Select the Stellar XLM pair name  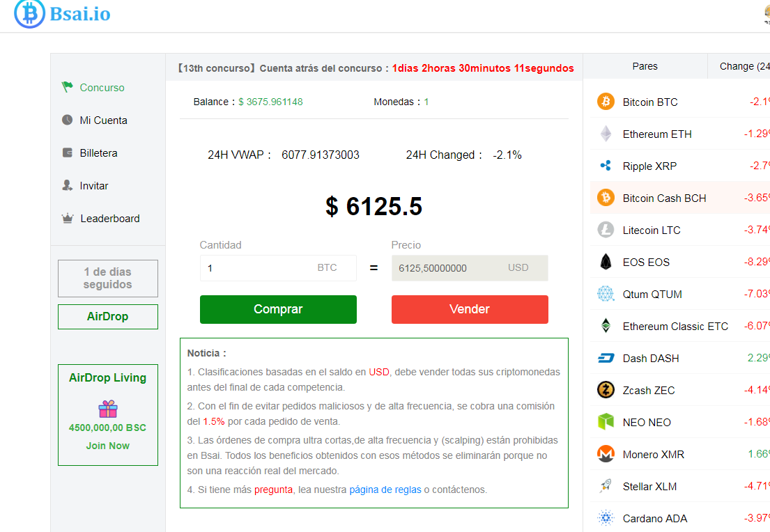[649, 486]
